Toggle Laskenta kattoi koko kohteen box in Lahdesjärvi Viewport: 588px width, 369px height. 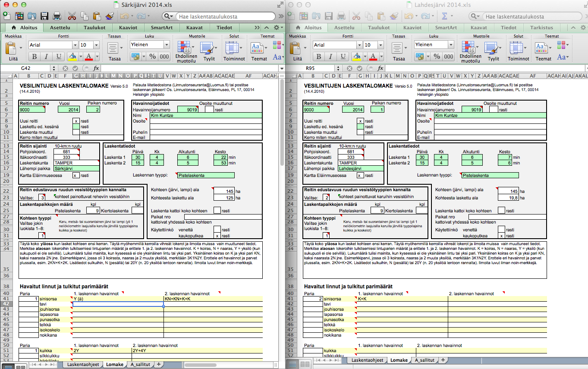point(501,211)
